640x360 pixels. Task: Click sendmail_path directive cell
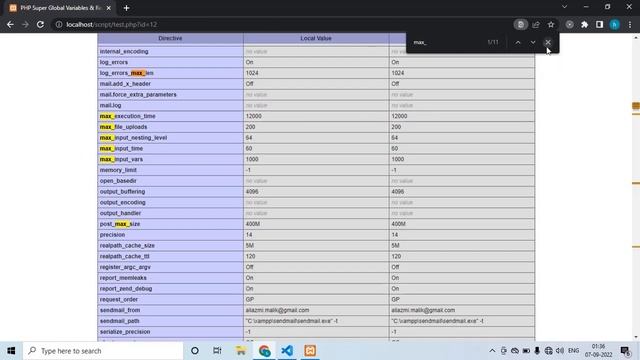pos(170,321)
